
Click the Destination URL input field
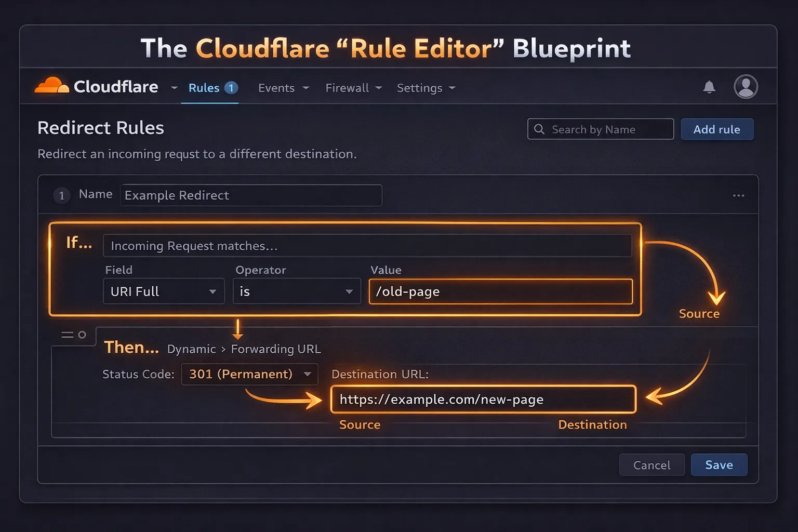(x=483, y=400)
